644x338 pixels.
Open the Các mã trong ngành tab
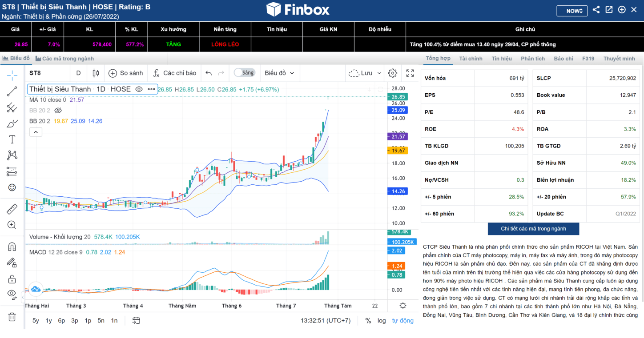tap(65, 59)
